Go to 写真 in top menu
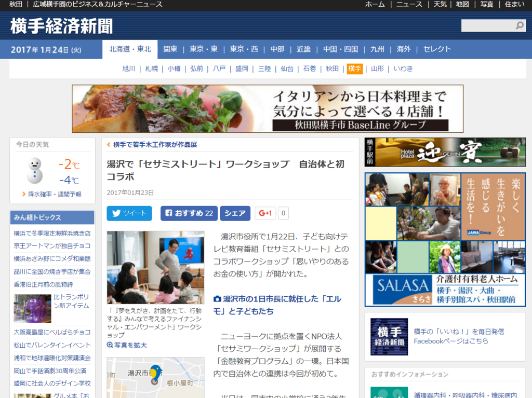The height and width of the screenshot is (398, 532). tap(487, 4)
